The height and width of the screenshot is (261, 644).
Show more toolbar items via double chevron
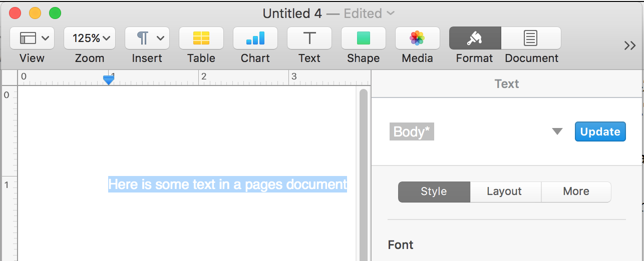click(630, 45)
